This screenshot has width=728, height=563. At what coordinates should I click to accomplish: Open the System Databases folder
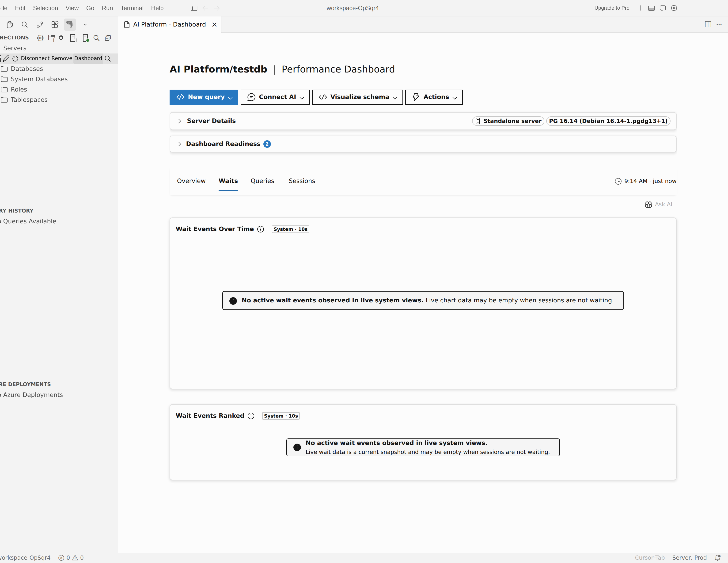tap(39, 79)
